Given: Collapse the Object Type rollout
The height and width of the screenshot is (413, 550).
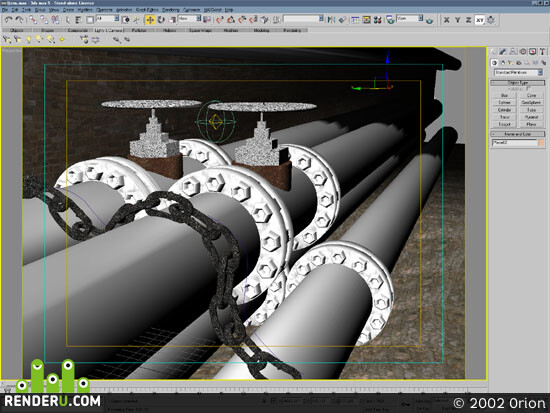Looking at the screenshot, I should click(518, 82).
